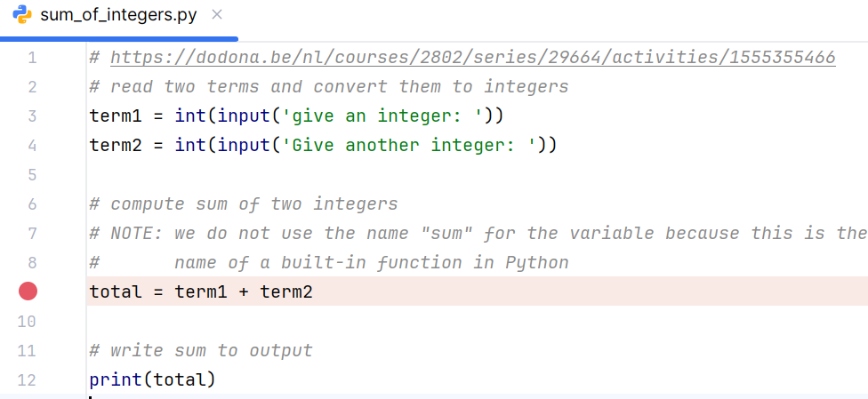The height and width of the screenshot is (399, 868).
Task: Click the highlighted total = term1 + term2 line
Action: (201, 291)
